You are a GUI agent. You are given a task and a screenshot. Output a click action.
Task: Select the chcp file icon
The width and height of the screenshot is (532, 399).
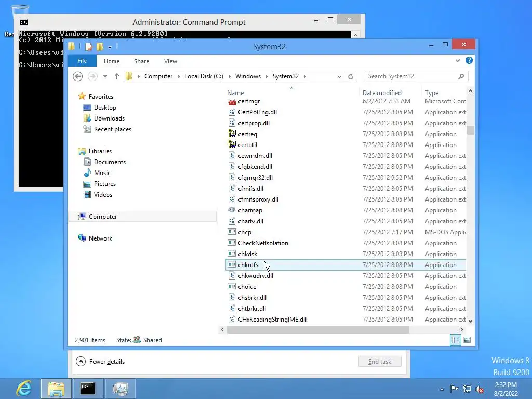(x=232, y=232)
